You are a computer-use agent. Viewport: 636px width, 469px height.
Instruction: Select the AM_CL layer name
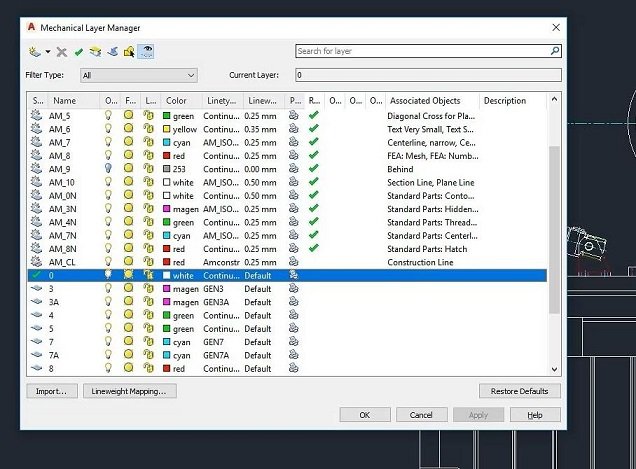point(62,262)
